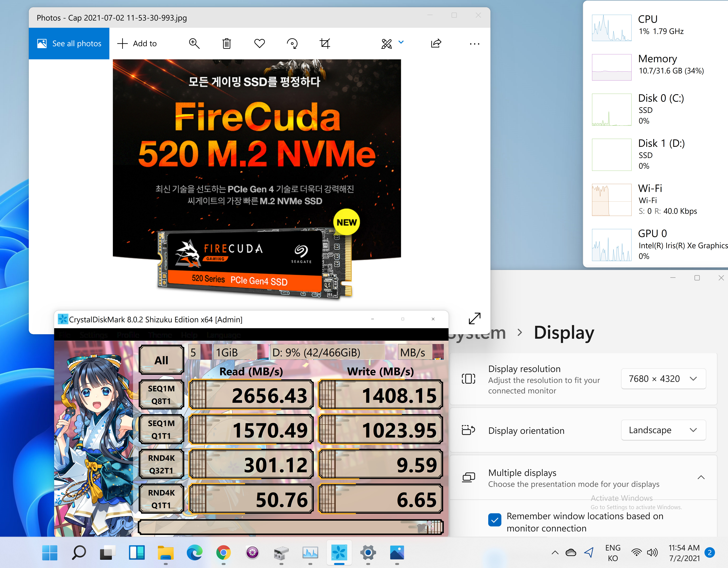The height and width of the screenshot is (568, 728).
Task: Click the Delete trash icon in Photos
Action: pyautogui.click(x=226, y=43)
